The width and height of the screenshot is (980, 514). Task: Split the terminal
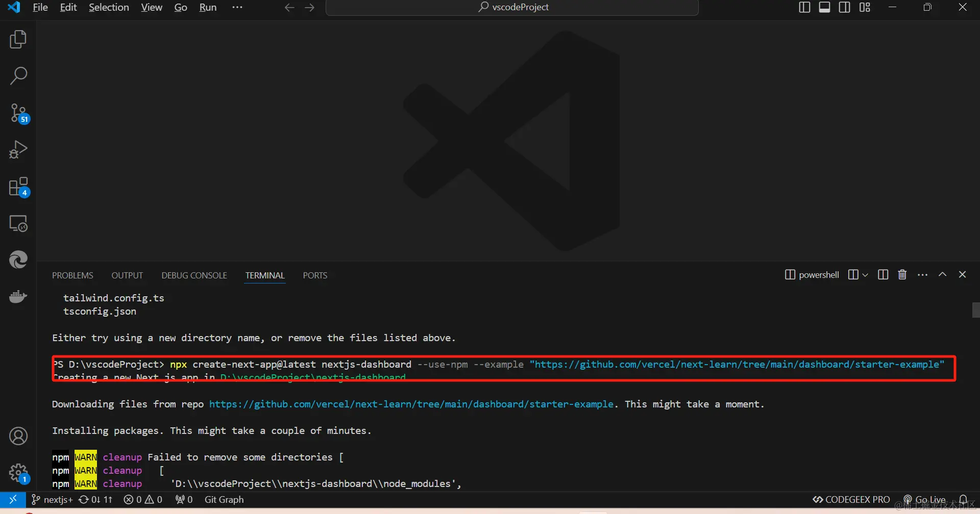883,275
